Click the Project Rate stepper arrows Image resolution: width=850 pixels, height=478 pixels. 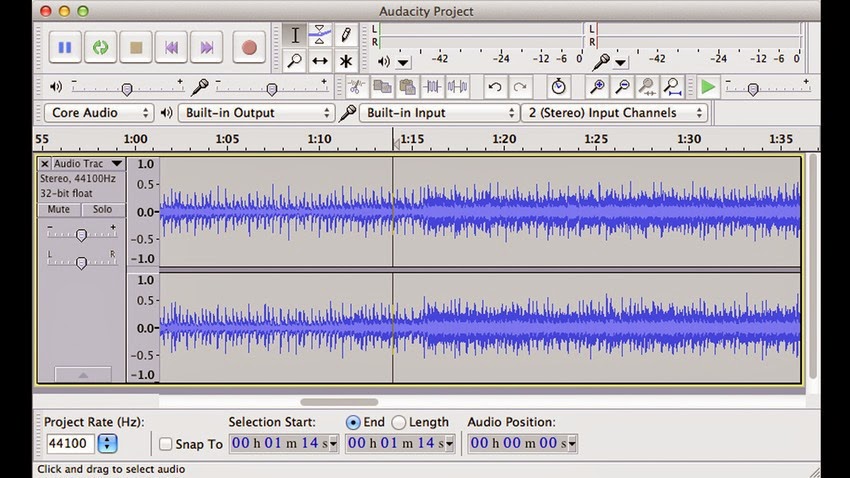pos(107,444)
